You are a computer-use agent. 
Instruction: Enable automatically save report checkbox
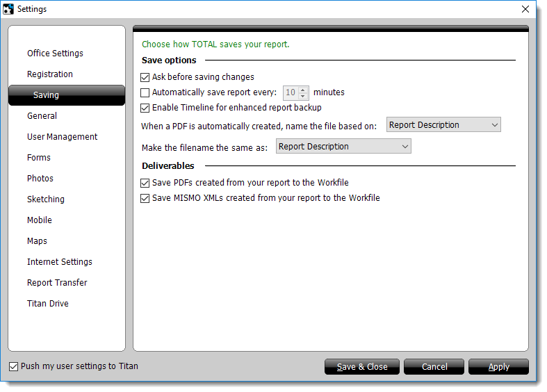point(145,92)
